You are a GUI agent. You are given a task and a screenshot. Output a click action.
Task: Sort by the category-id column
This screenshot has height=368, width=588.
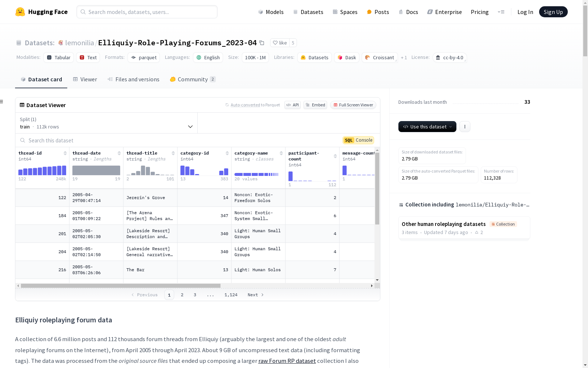click(x=227, y=153)
